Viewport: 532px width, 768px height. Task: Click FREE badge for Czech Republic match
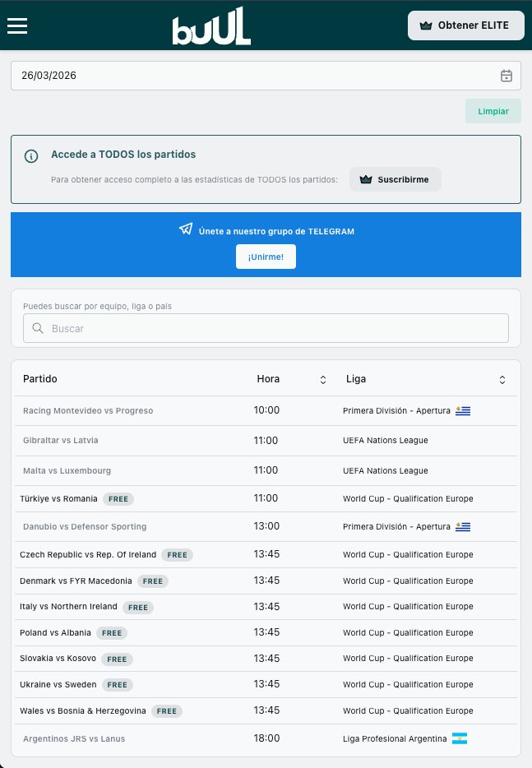pos(177,555)
